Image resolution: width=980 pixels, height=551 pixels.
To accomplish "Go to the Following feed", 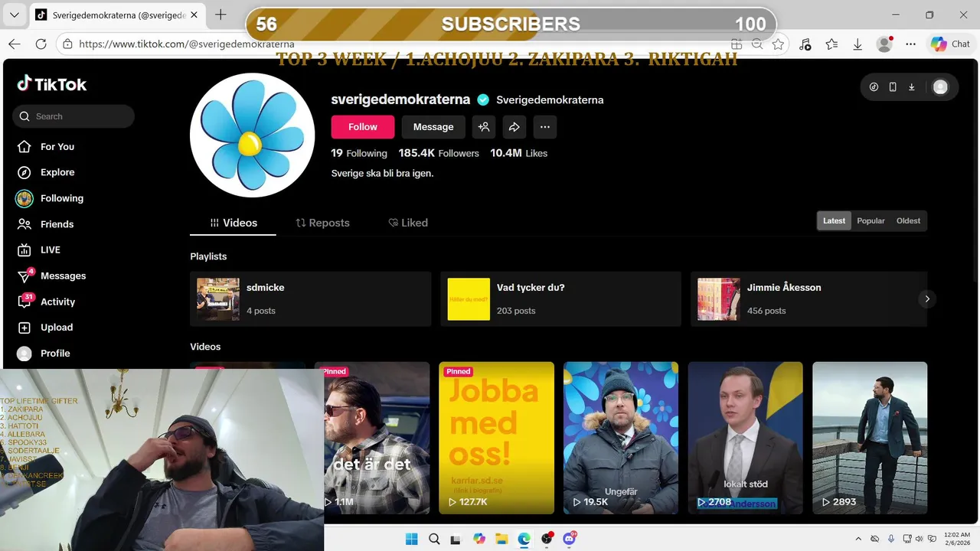I will tap(51, 198).
